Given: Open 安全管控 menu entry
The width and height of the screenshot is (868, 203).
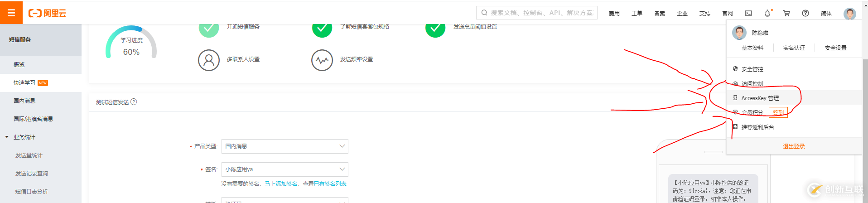Looking at the screenshot, I should click(794, 69).
